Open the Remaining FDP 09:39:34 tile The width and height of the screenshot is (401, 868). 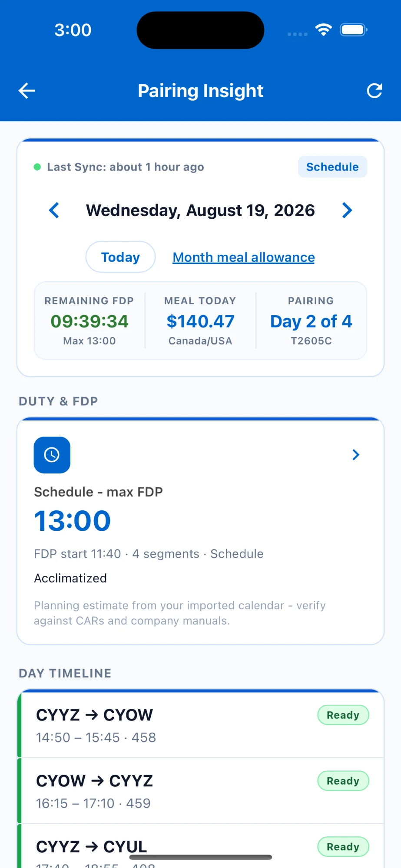pos(89,321)
